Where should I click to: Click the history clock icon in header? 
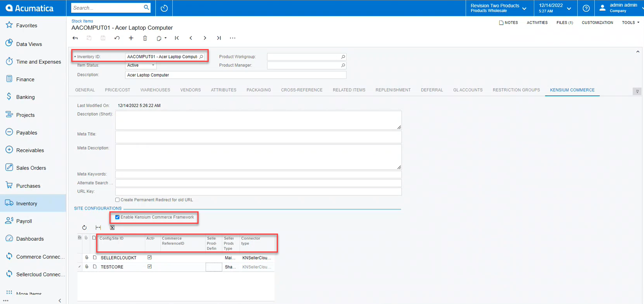coord(164,8)
